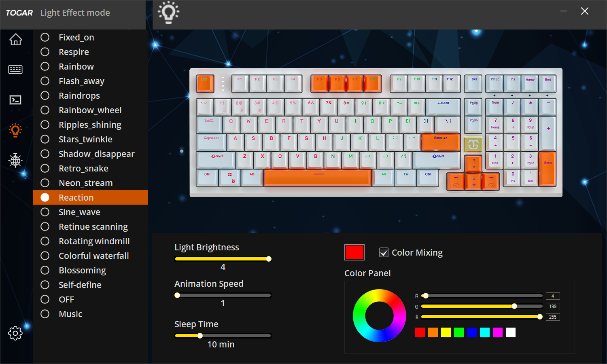
Task: Click the Esc key on keyboard preview
Action: (x=205, y=83)
